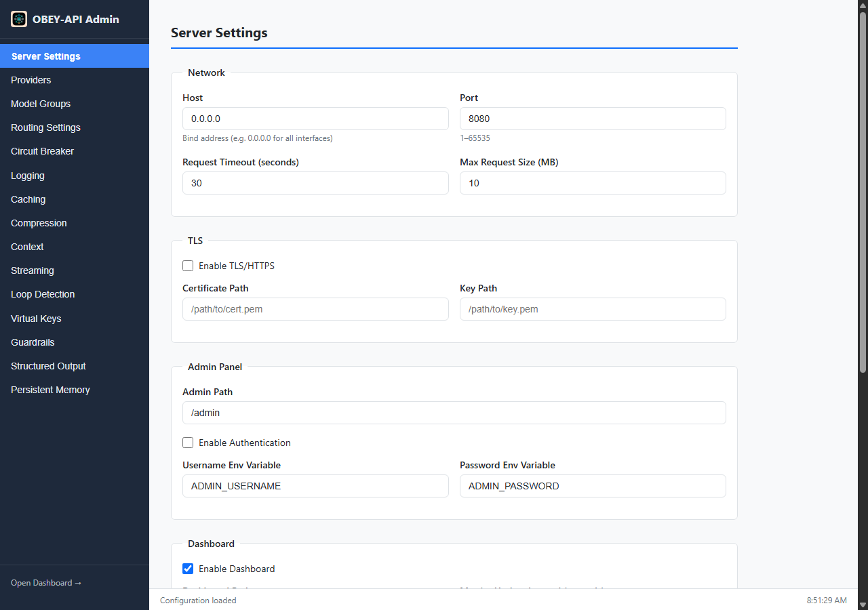
Task: Select Structured Output in sidebar
Action: coord(75,366)
